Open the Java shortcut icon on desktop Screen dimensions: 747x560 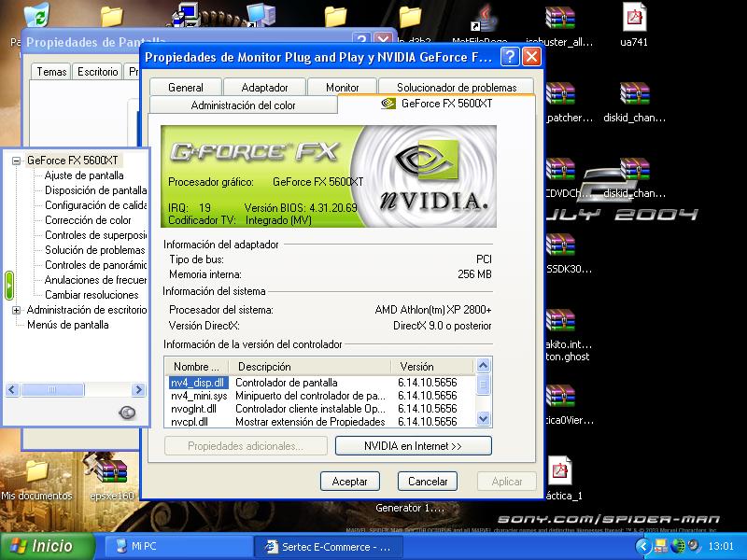484,18
